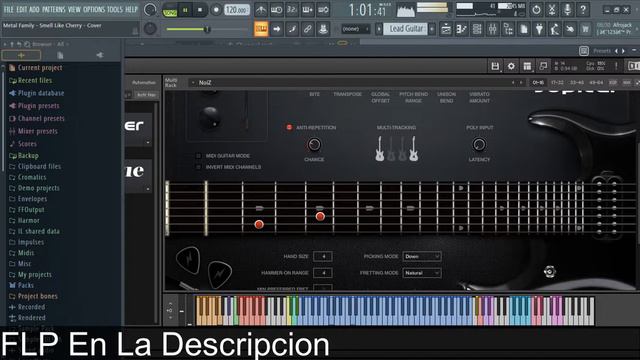Click plugin panel layout icon

pyautogui.click(x=527, y=66)
